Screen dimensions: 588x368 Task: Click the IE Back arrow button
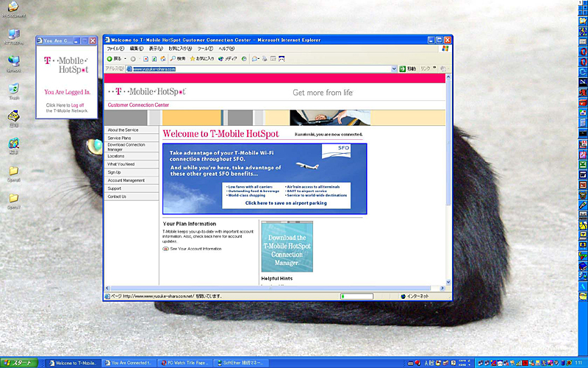tap(110, 58)
